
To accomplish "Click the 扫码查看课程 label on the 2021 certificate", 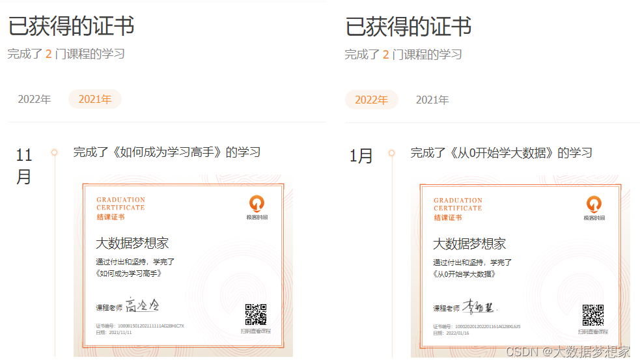I will [256, 331].
